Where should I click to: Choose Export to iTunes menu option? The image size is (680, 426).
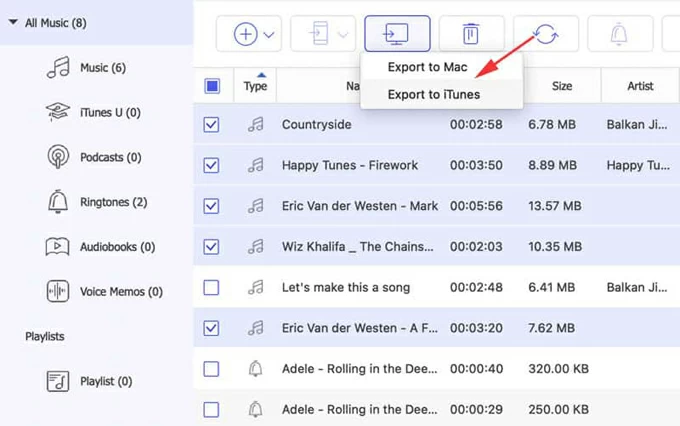433,94
